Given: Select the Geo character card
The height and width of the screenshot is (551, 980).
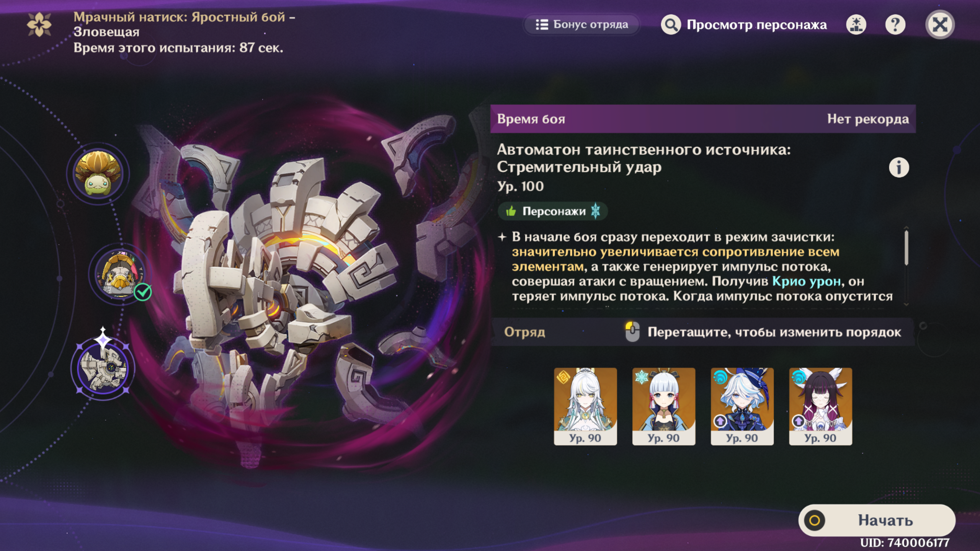Looking at the screenshot, I should click(585, 406).
